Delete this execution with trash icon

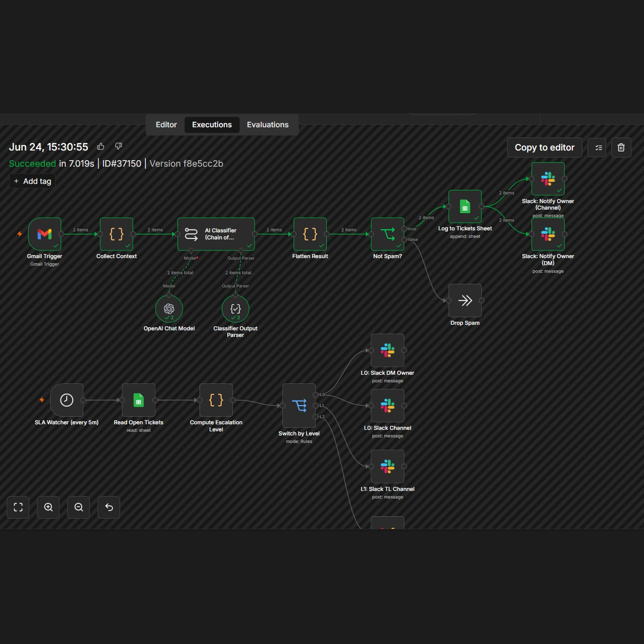621,147
